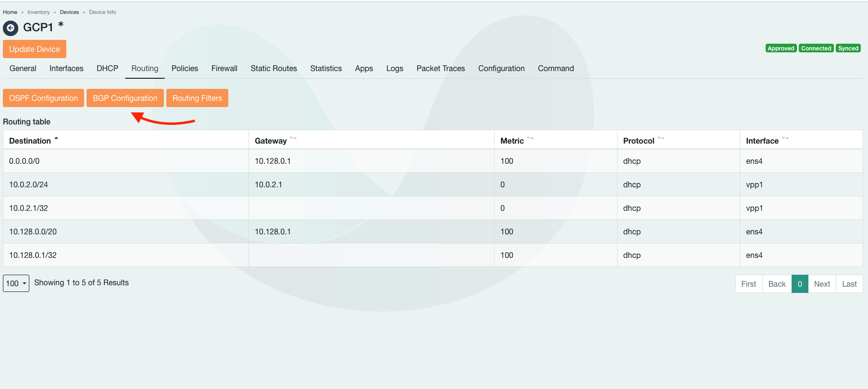The image size is (868, 389).
Task: Open the page size dropdown showing 100
Action: pos(16,283)
